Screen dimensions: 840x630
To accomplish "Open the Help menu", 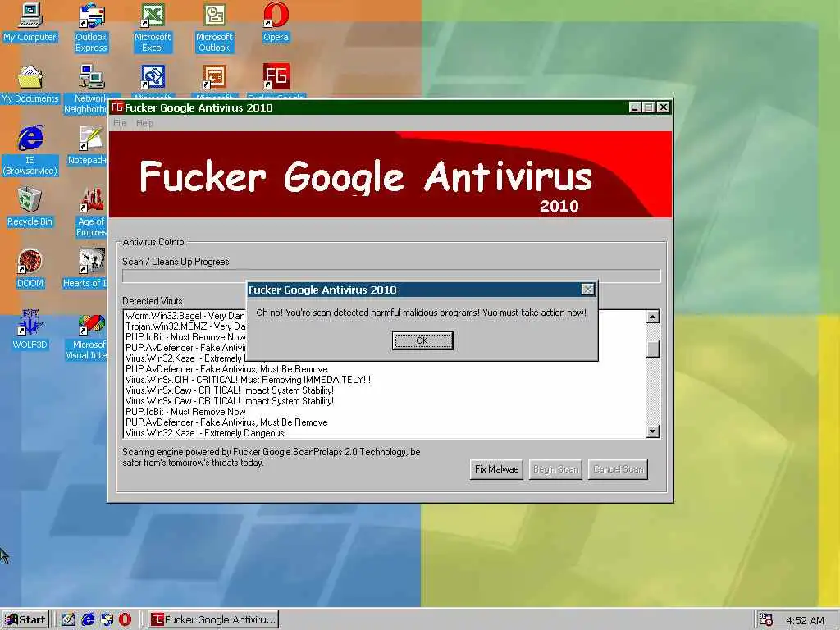I will [144, 123].
